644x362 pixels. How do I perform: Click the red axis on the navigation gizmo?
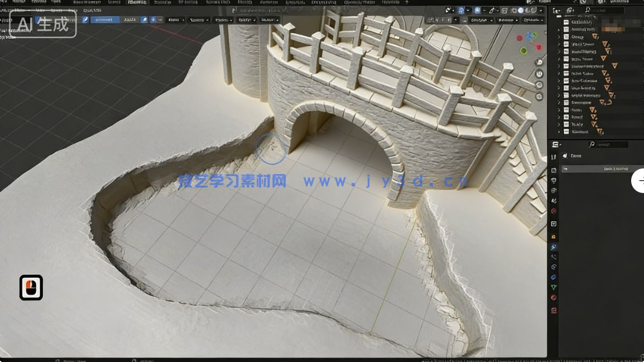click(x=538, y=46)
